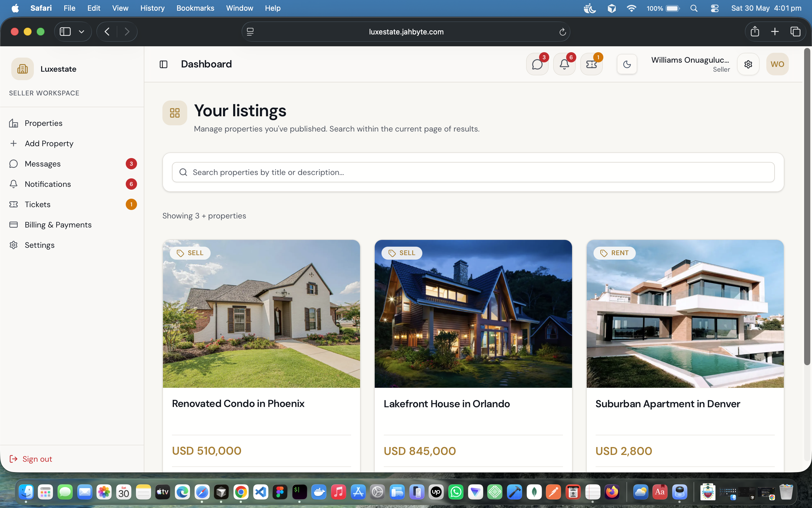
Task: Click the Luxestate logo icon
Action: click(23, 69)
